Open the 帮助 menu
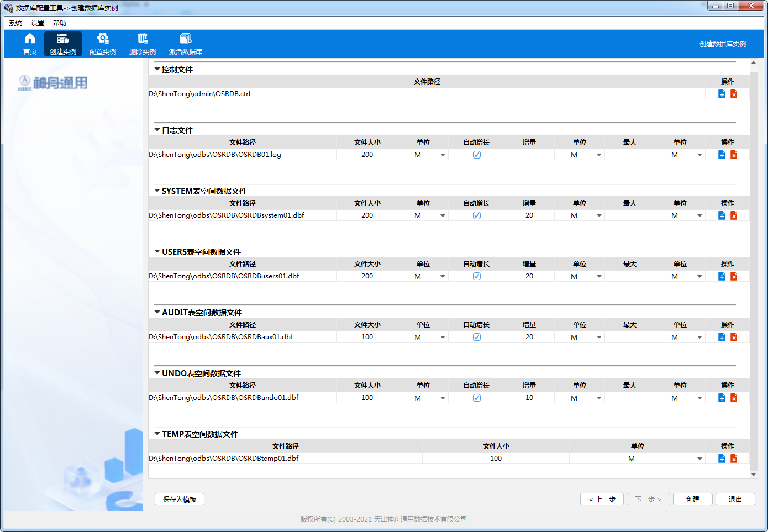This screenshot has height=532, width=768. [60, 23]
